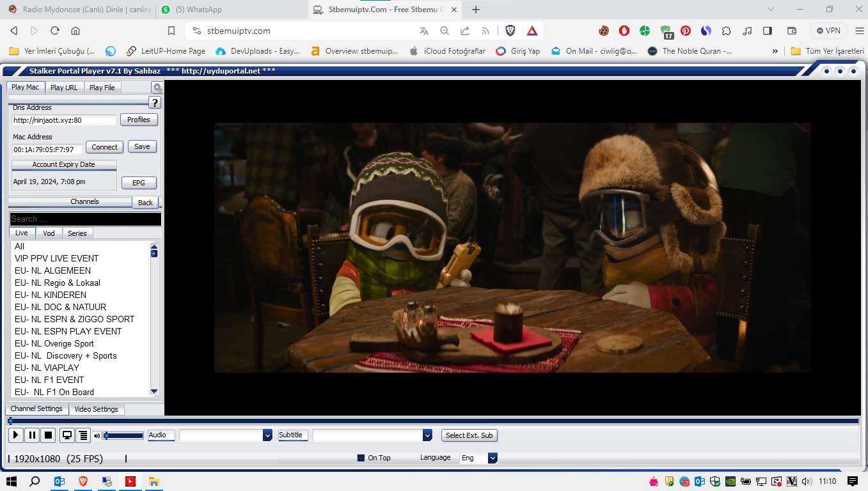Viewport: 868px width, 491px height.
Task: Click the playlist lines icon in player
Action: 83,435
